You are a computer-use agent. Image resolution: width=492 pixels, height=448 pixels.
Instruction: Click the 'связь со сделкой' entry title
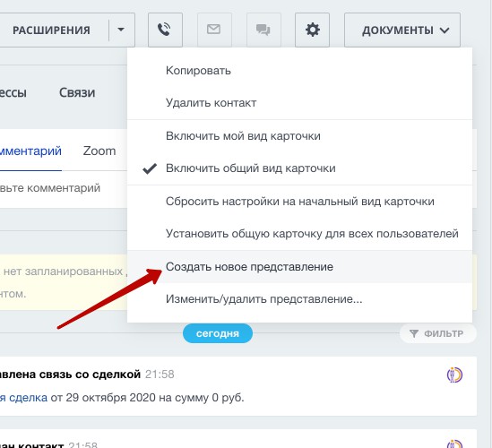(x=70, y=375)
